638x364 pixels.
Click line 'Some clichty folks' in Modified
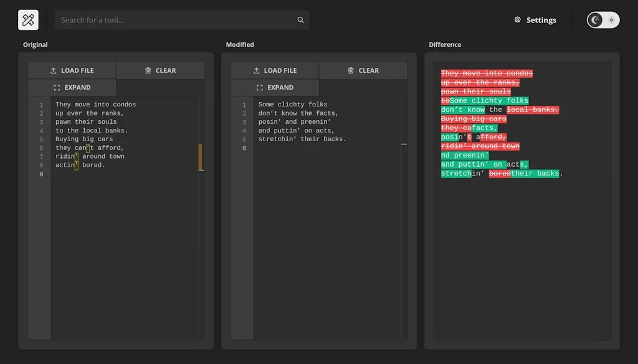(293, 105)
